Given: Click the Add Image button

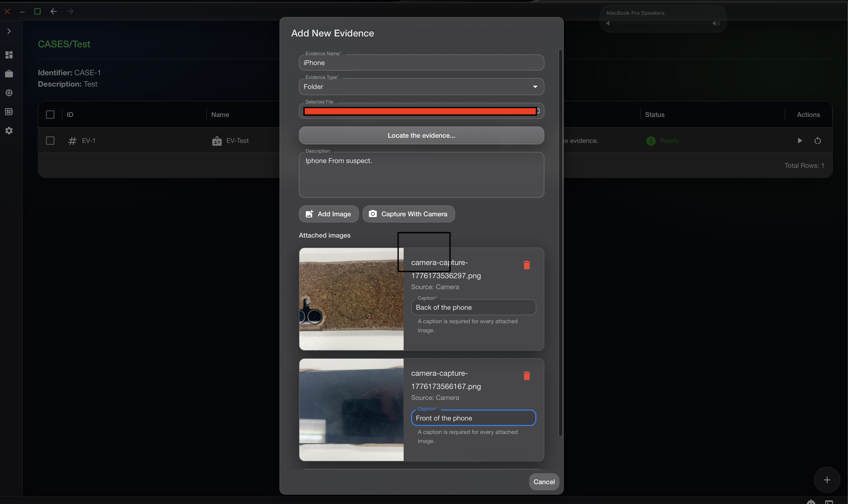Looking at the screenshot, I should 328,214.
